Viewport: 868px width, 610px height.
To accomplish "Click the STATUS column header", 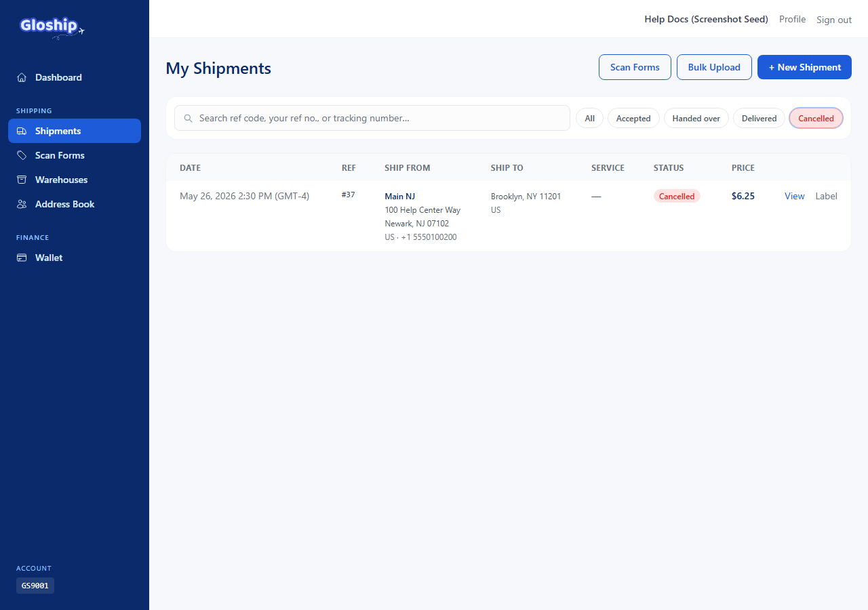I will pos(669,167).
